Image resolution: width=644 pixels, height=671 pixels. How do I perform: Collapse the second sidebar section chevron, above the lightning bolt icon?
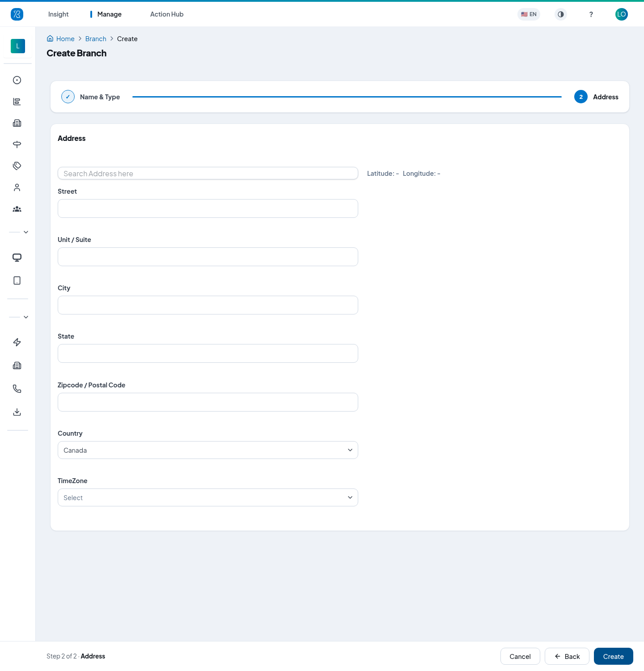26,317
